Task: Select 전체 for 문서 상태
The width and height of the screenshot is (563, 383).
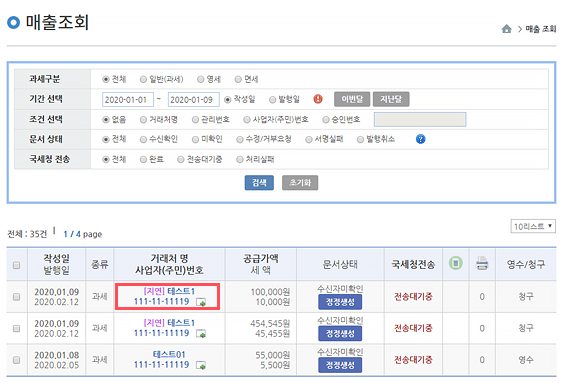Action: click(106, 139)
